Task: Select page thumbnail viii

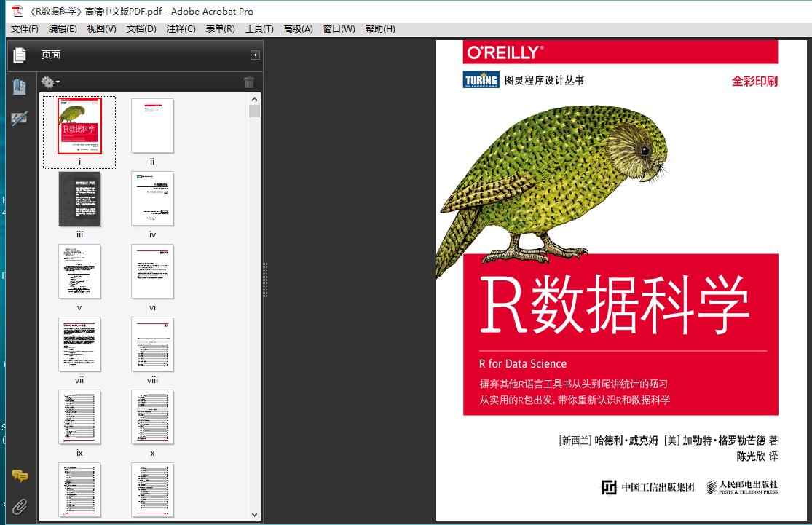Action: pos(152,345)
